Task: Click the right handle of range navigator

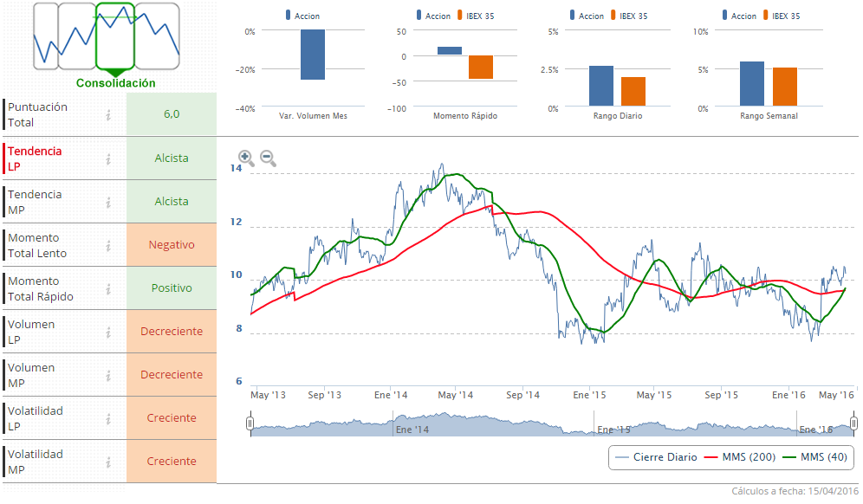Action: [x=853, y=423]
